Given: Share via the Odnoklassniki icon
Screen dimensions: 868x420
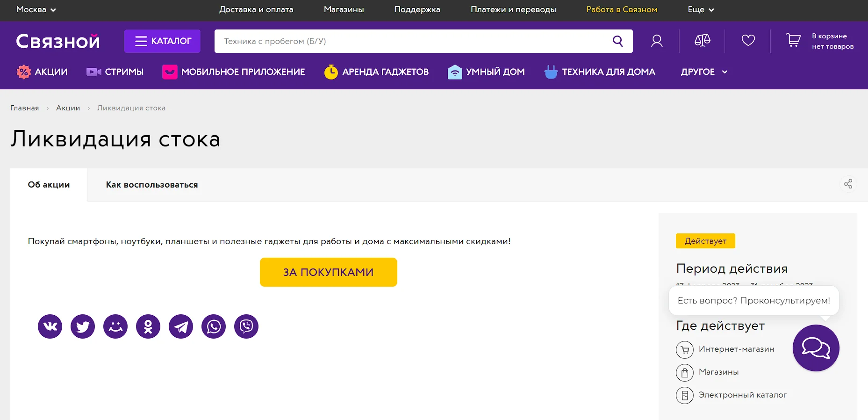Looking at the screenshot, I should [x=148, y=326].
